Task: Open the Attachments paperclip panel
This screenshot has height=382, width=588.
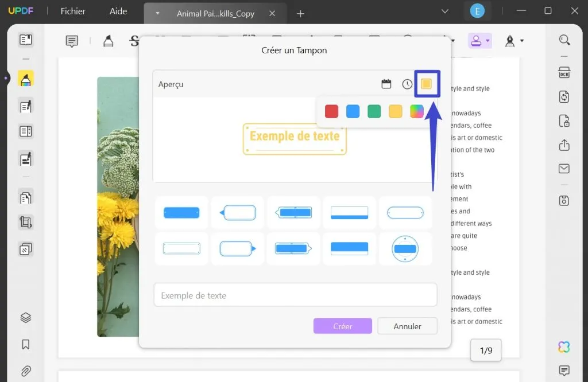Action: [x=25, y=371]
